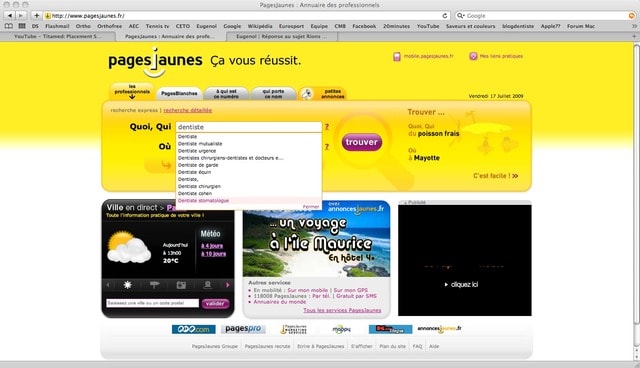The height and width of the screenshot is (368, 640).
Task: Click the 'cliquez ici' play control in ad
Action: (461, 284)
